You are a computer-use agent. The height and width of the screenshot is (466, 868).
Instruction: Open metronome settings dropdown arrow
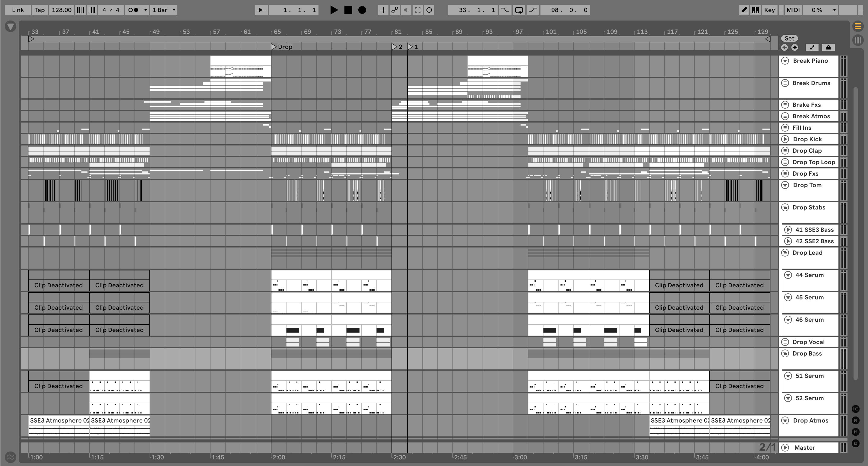145,10
